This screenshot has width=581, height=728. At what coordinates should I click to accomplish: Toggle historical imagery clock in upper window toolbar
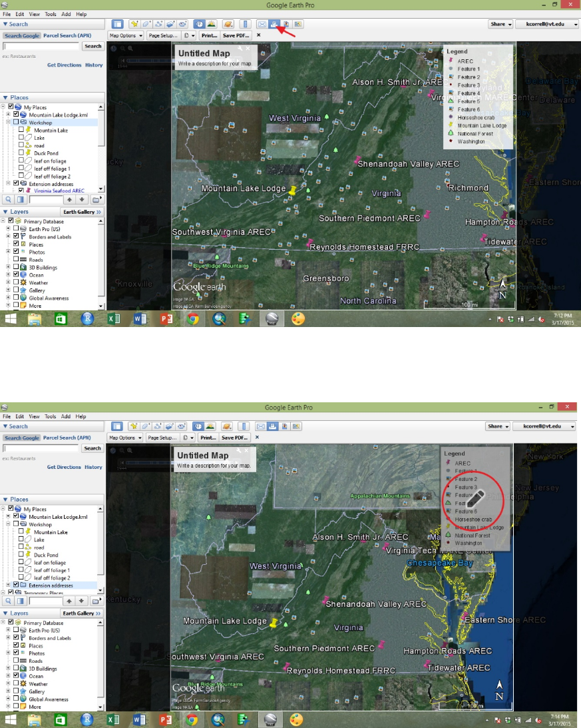(200, 24)
